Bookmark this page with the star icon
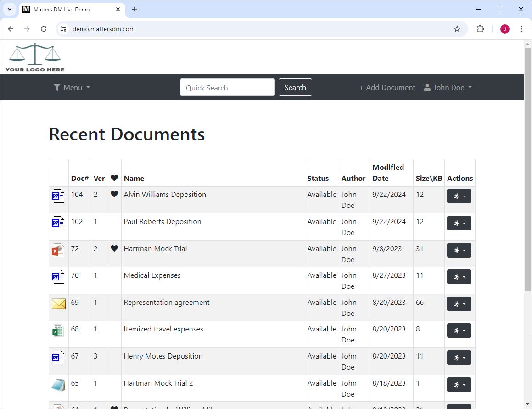This screenshot has width=532, height=409. pos(457,29)
